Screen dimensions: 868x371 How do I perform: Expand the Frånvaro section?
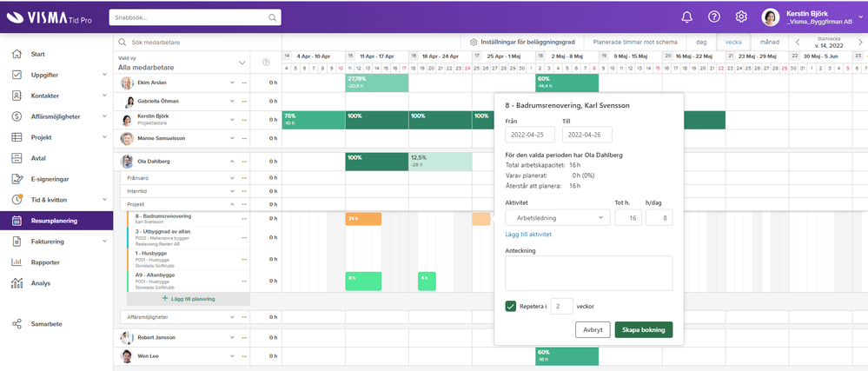(x=233, y=177)
